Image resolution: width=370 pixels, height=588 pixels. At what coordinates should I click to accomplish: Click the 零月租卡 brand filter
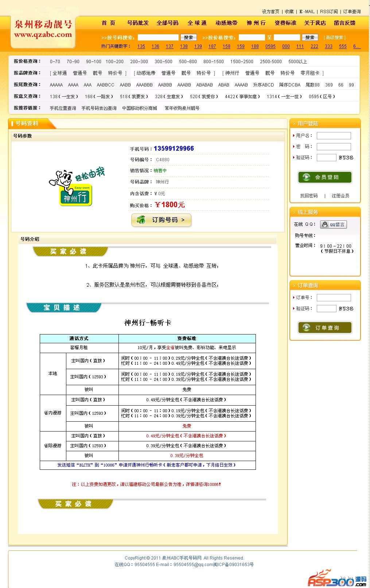(310, 73)
